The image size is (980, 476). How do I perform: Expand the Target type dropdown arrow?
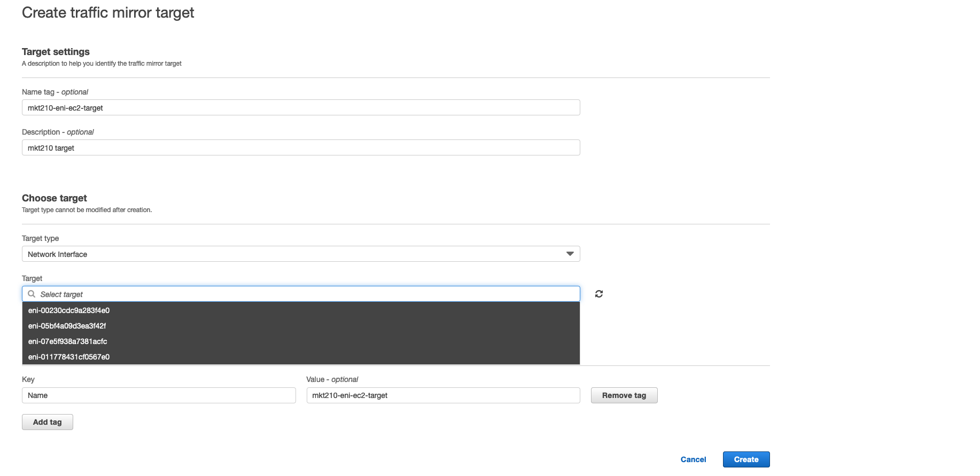570,254
